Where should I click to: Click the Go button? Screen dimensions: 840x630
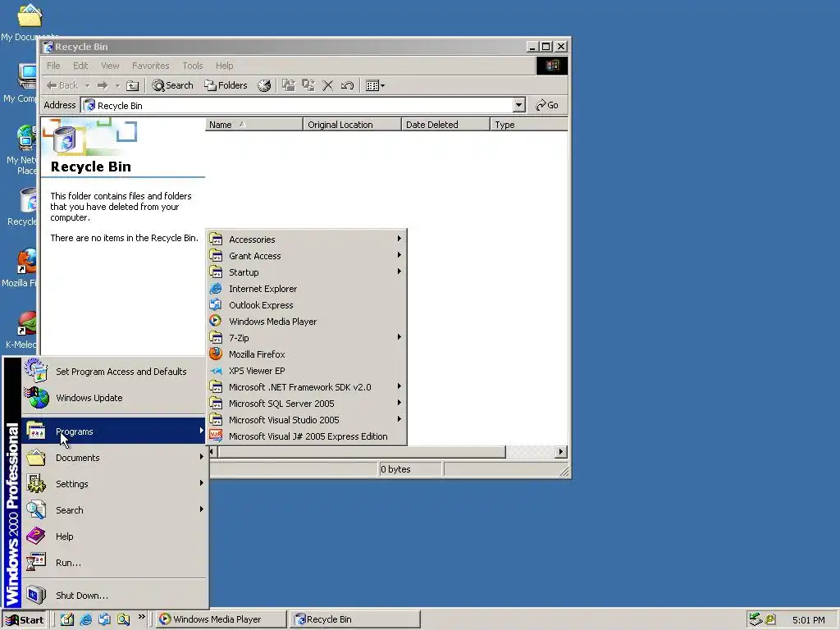[547, 106]
